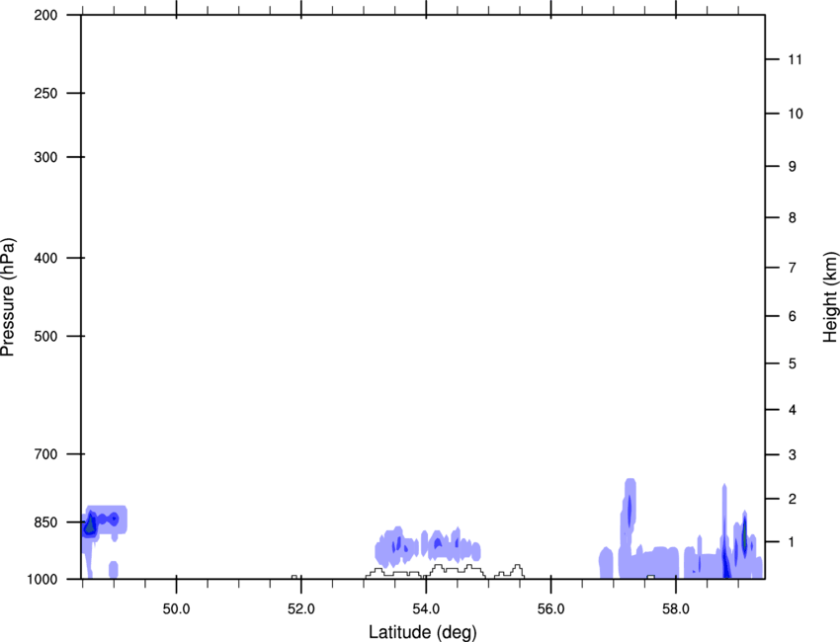Select the 300 pressure tick label
Screen dimensions: 840x642
click(45, 157)
